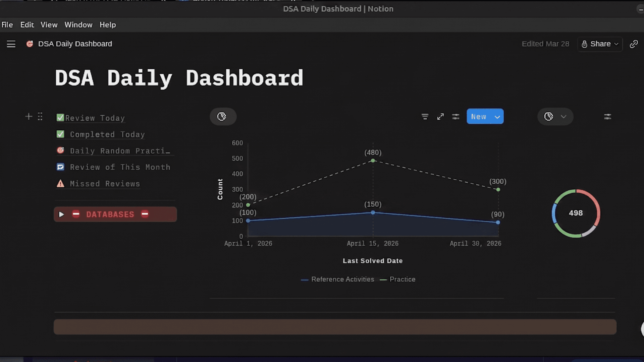The width and height of the screenshot is (644, 362).
Task: Click the Missed Reviews warning icon
Action: [60, 183]
